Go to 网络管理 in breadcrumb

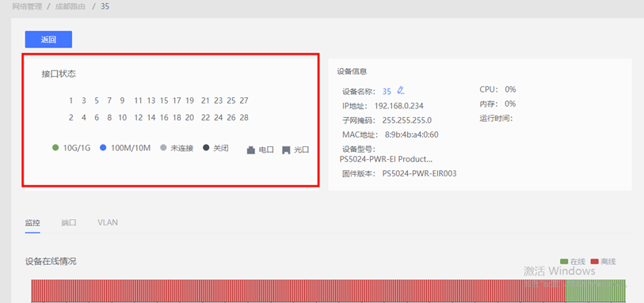click(27, 6)
